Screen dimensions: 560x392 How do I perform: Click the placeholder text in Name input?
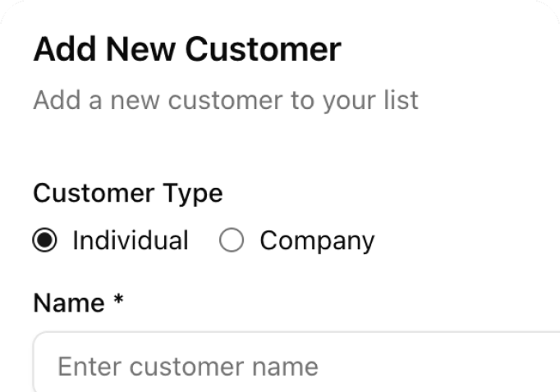(188, 366)
